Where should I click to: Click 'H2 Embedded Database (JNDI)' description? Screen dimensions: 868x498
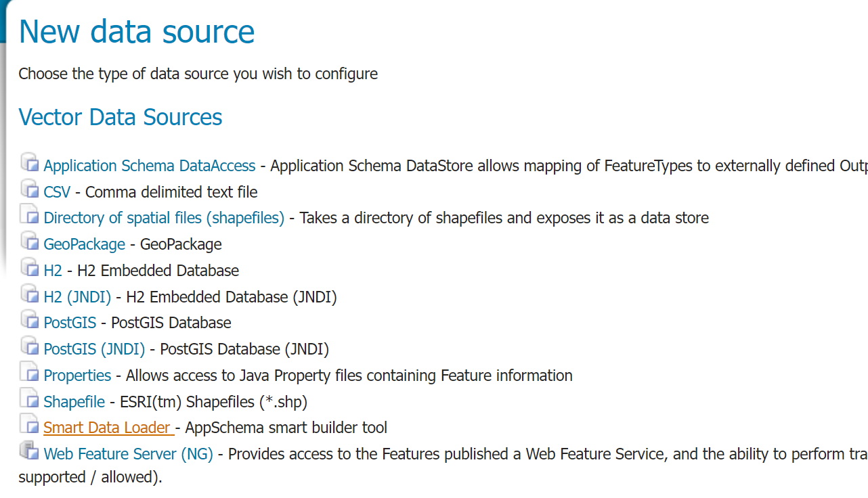[232, 297]
